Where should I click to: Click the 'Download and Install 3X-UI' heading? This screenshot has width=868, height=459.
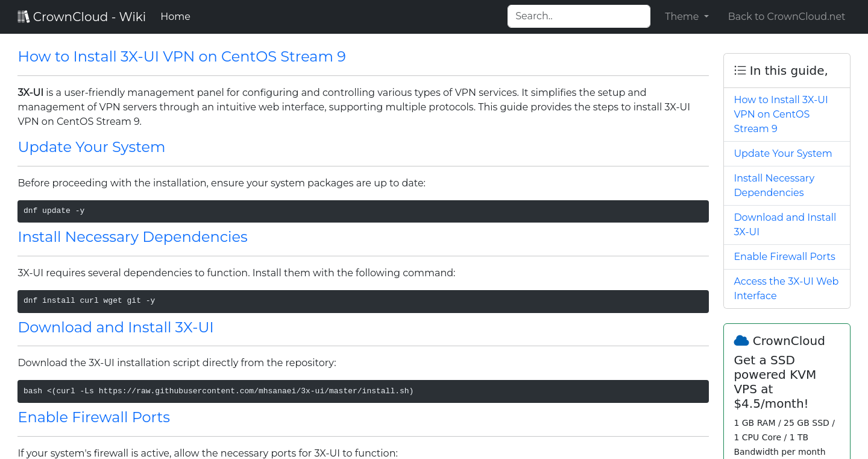click(116, 327)
